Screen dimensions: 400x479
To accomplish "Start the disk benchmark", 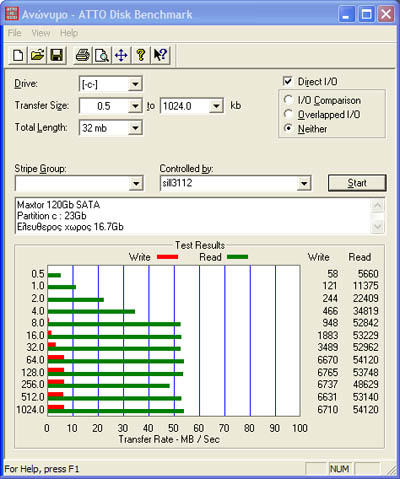I will [x=357, y=183].
